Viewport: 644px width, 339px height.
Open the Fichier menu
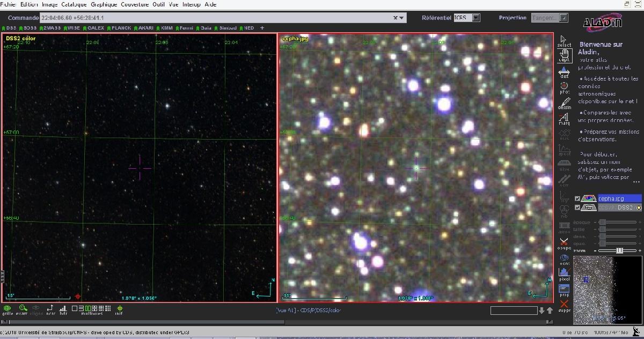point(8,4)
